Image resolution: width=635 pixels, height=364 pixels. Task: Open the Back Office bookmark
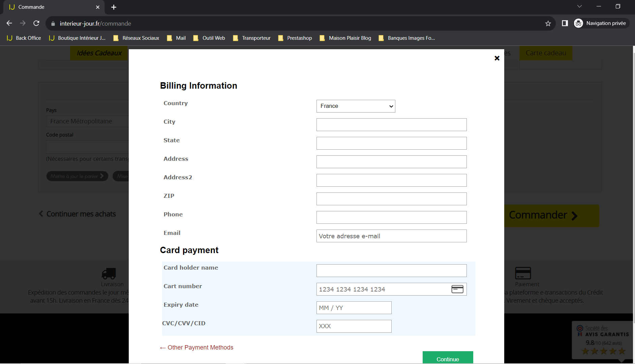pos(24,38)
